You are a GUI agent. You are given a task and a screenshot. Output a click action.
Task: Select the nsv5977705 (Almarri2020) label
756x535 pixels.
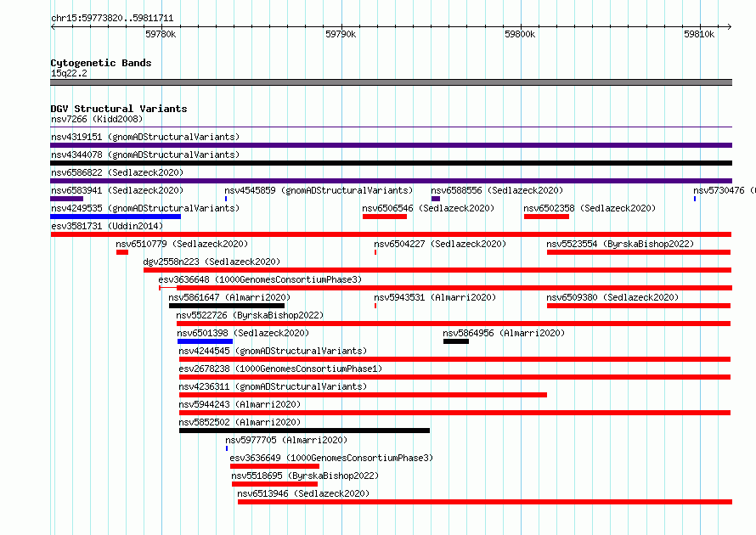[286, 440]
